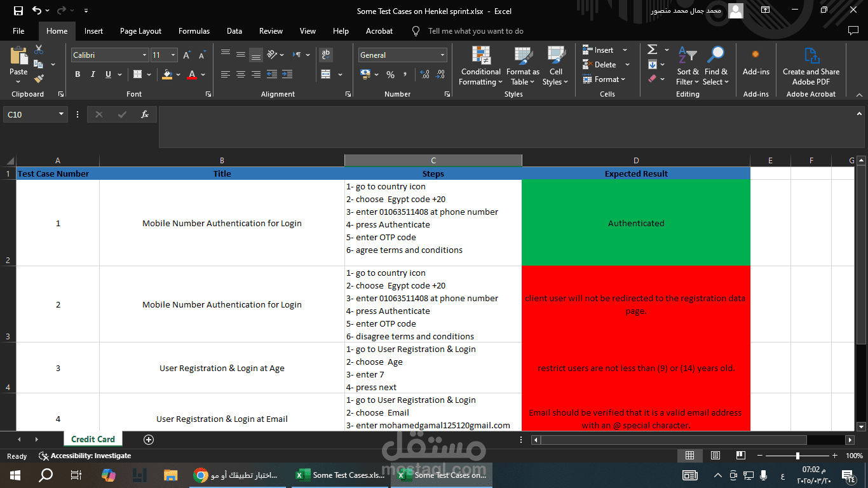Open the Comments icon at top right
The width and height of the screenshot is (868, 488).
point(853,30)
